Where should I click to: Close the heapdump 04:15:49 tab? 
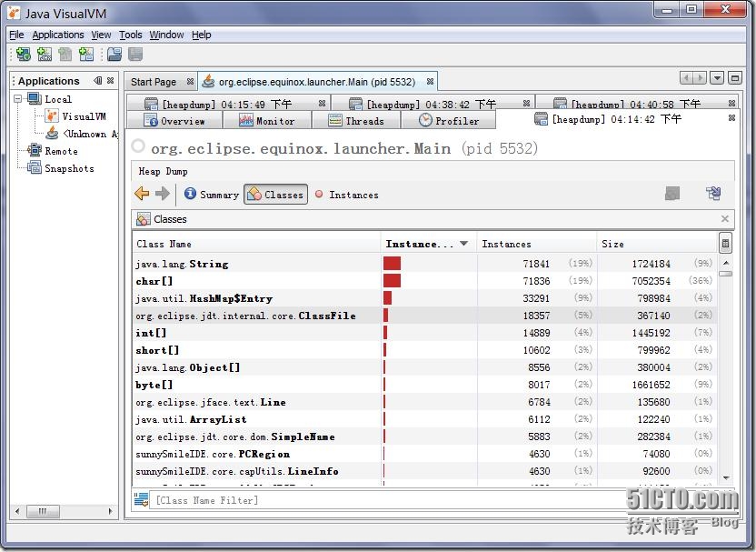pyautogui.click(x=322, y=104)
